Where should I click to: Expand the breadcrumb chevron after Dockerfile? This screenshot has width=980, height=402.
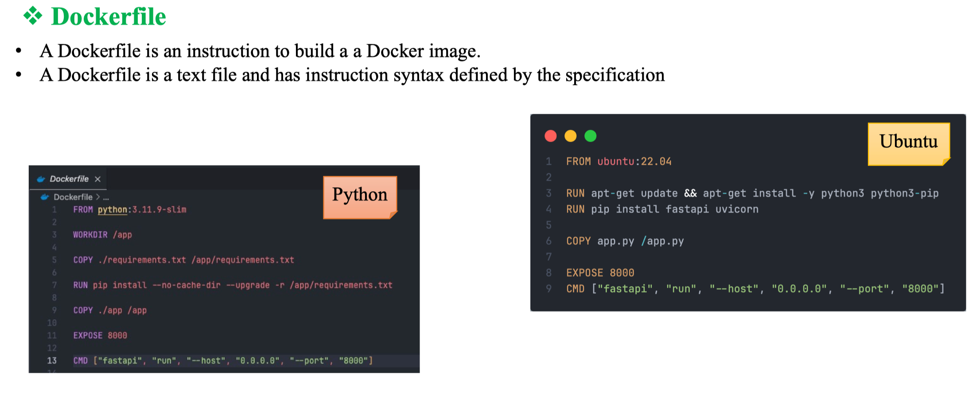[x=98, y=197]
